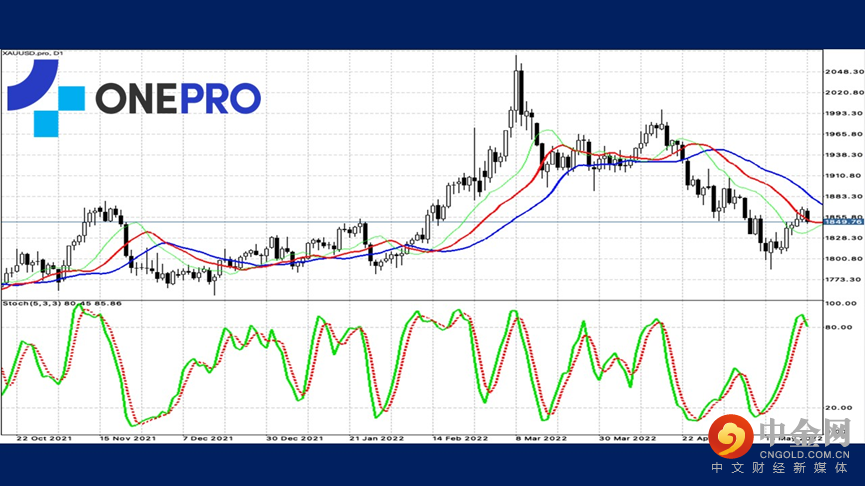Click the ONEPRO logo on the chart
The width and height of the screenshot is (865, 486).
(134, 98)
